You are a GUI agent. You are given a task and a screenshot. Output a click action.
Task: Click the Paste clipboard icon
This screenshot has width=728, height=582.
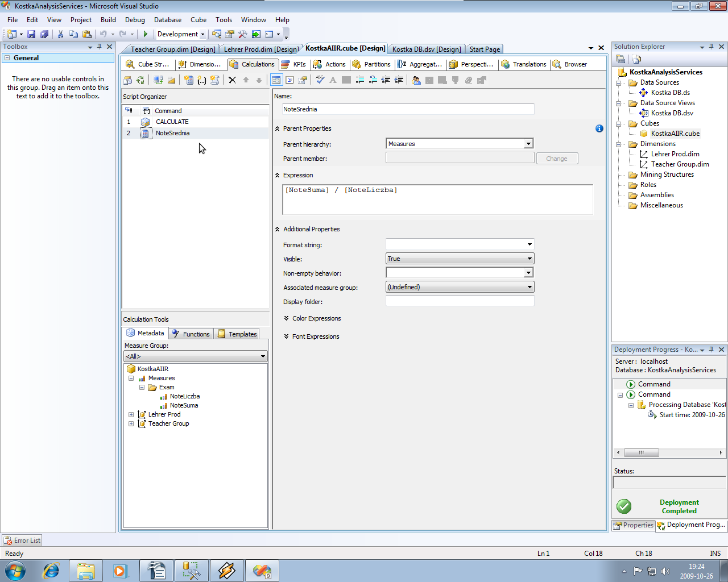(87, 34)
